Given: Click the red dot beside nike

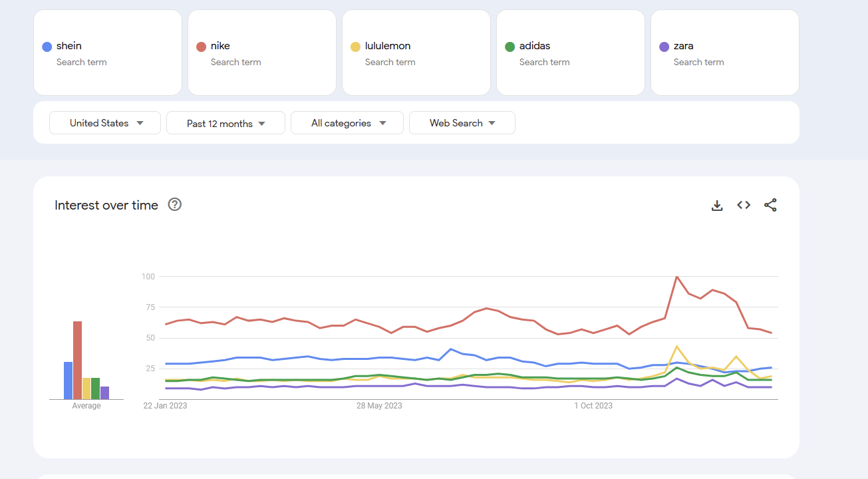Looking at the screenshot, I should 202,47.
